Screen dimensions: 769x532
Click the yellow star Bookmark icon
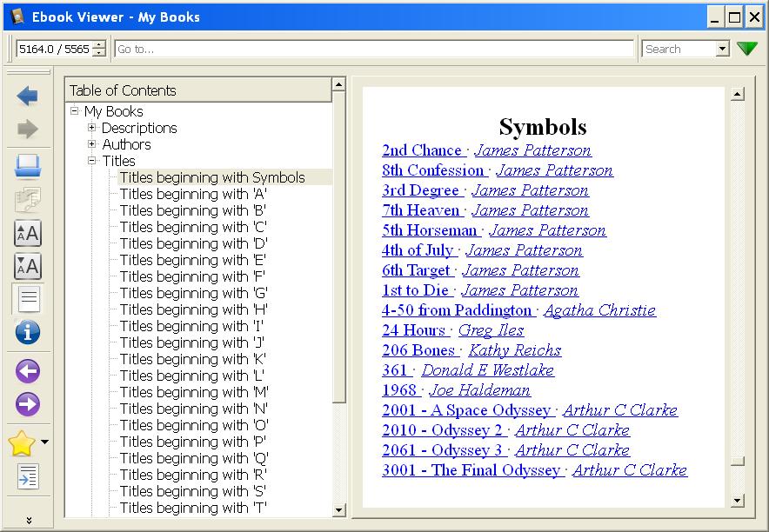coord(22,442)
